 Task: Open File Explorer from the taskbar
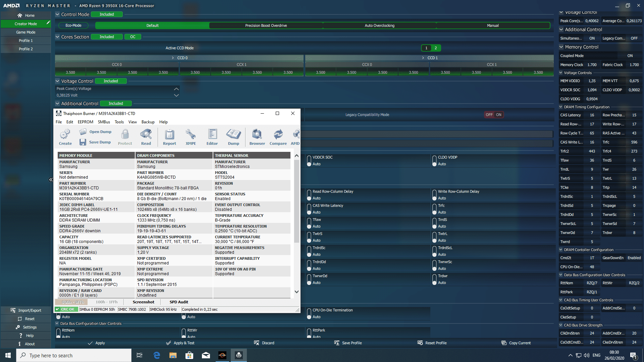173,355
